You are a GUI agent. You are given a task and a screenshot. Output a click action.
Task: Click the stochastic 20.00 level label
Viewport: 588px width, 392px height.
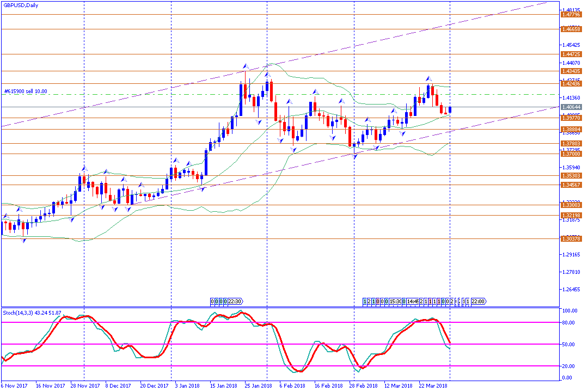pyautogui.click(x=569, y=366)
